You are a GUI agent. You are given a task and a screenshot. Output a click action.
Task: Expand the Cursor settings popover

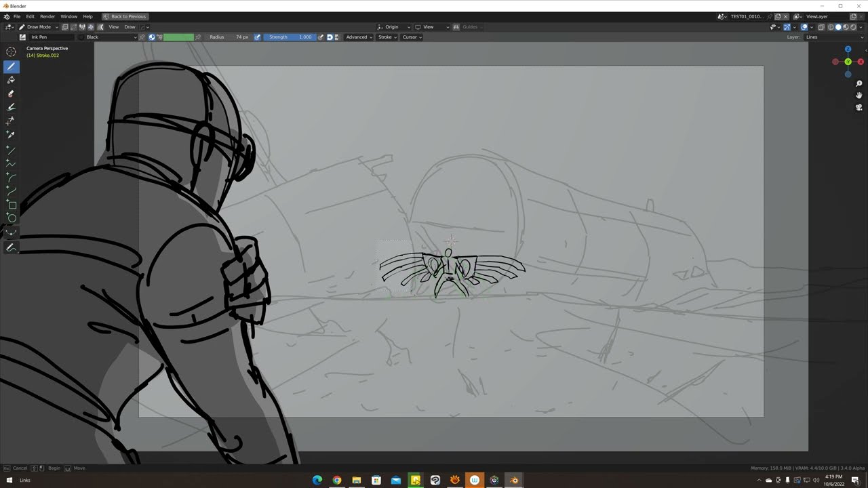(412, 37)
